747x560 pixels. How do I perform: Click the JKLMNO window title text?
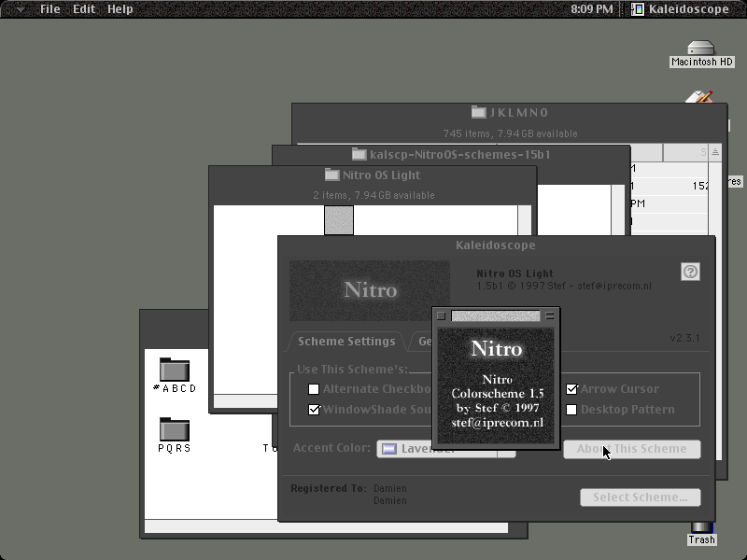coord(518,112)
